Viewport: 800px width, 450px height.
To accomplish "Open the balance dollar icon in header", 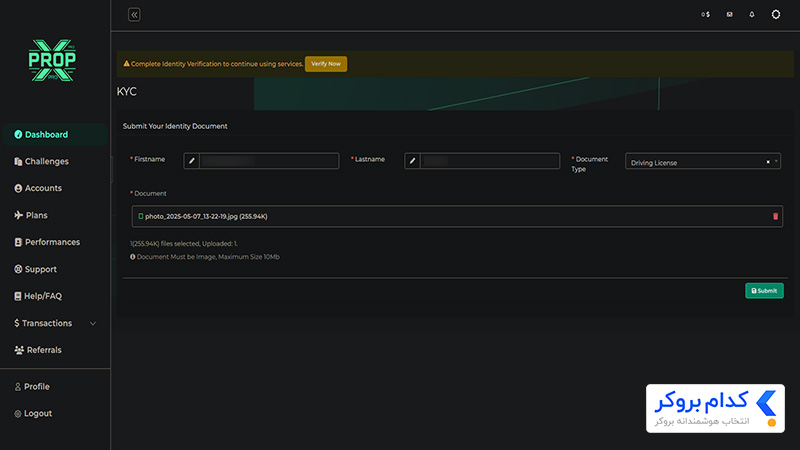I will coord(706,14).
